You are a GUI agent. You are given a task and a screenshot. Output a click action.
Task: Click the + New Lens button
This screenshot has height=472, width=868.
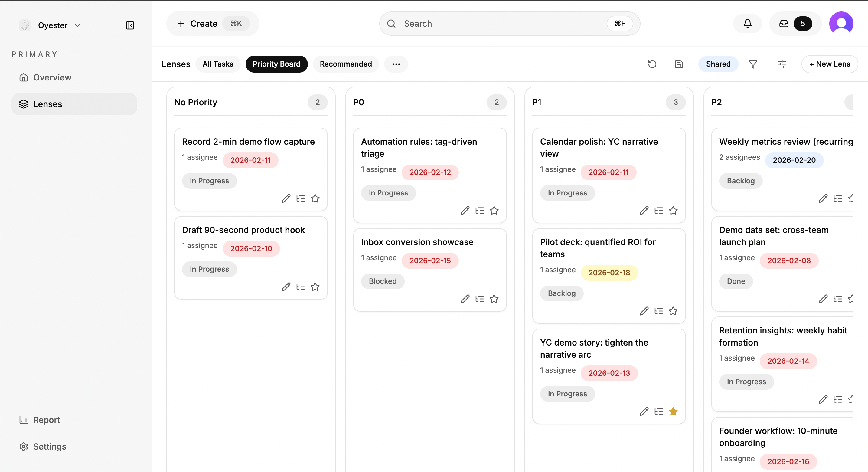coord(829,64)
